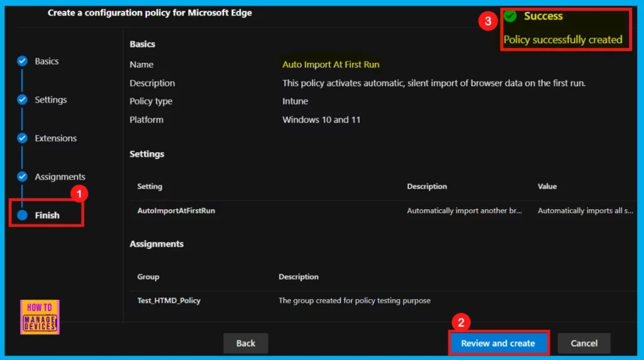Go to the Settings wizard step

pos(50,100)
